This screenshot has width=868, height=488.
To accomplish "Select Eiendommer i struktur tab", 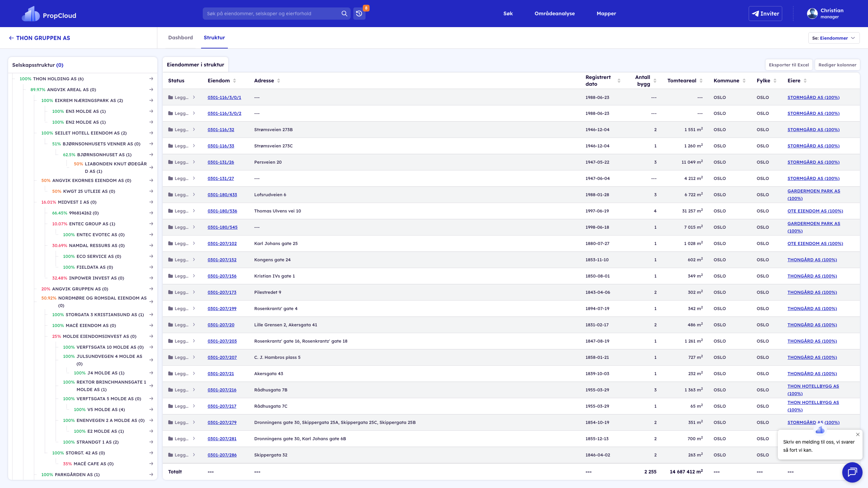I will (x=195, y=65).
